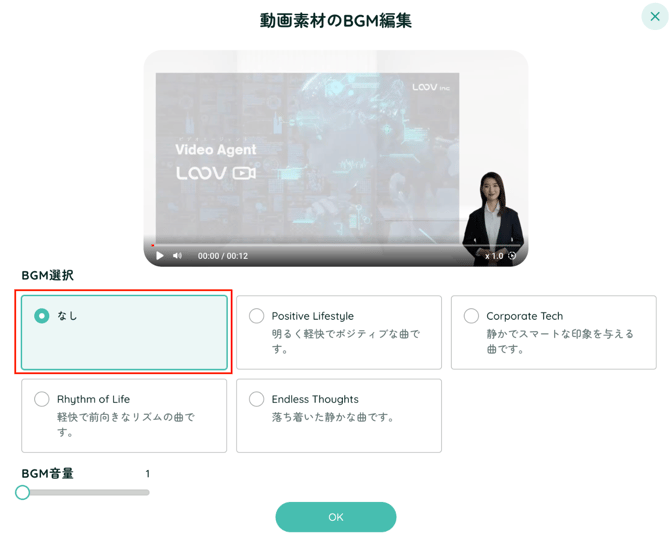This screenshot has width=670, height=537.
Task: Play the video preview
Action: tap(160, 256)
